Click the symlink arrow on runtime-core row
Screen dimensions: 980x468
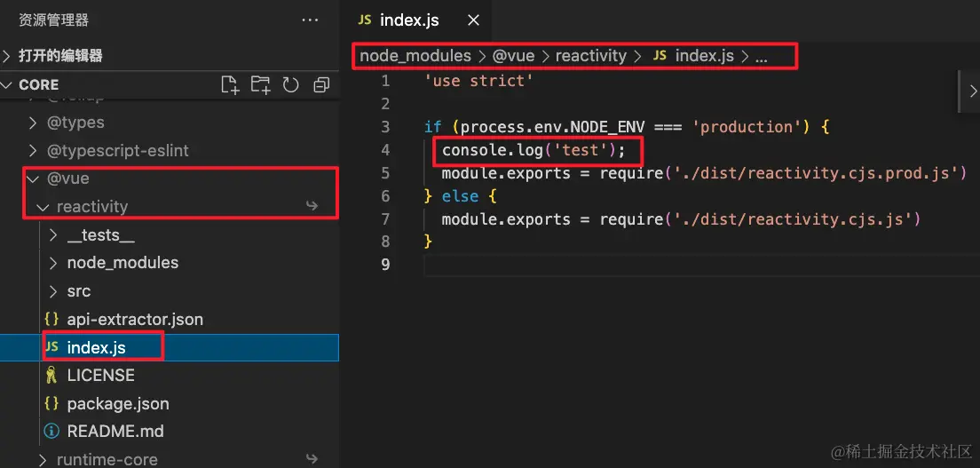coord(312,459)
